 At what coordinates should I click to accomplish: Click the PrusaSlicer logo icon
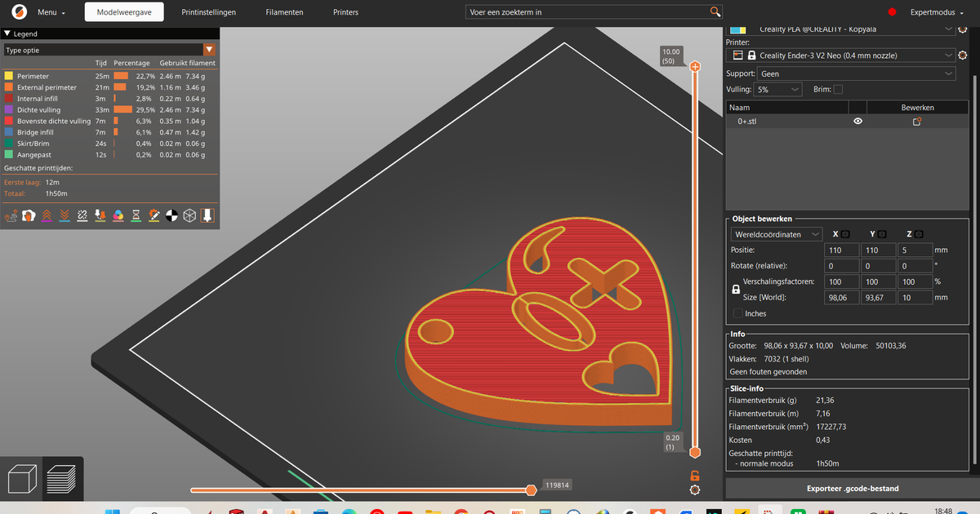(x=19, y=12)
